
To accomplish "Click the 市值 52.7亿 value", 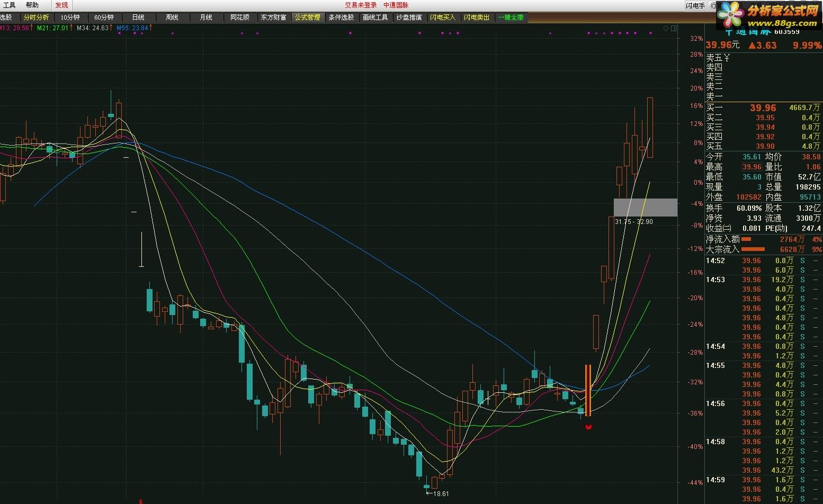I will pos(809,177).
